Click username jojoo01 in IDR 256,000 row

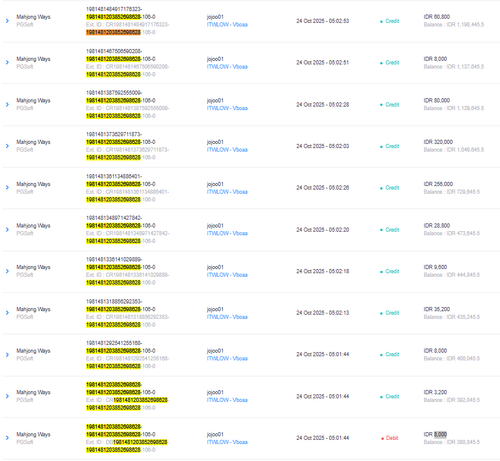[x=215, y=184]
